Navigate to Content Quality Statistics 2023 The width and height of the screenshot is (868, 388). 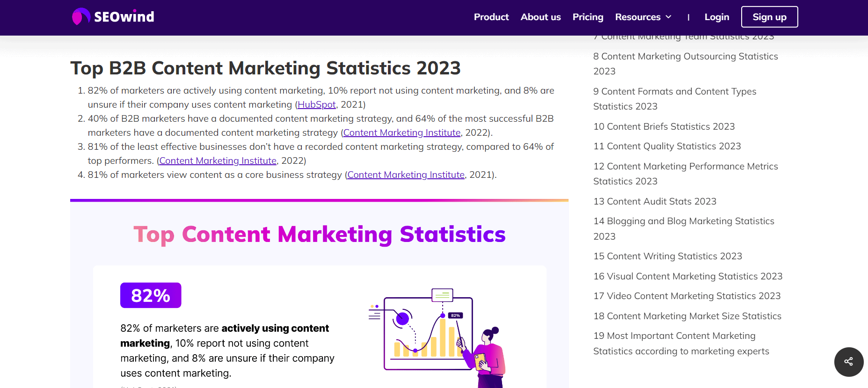click(667, 146)
